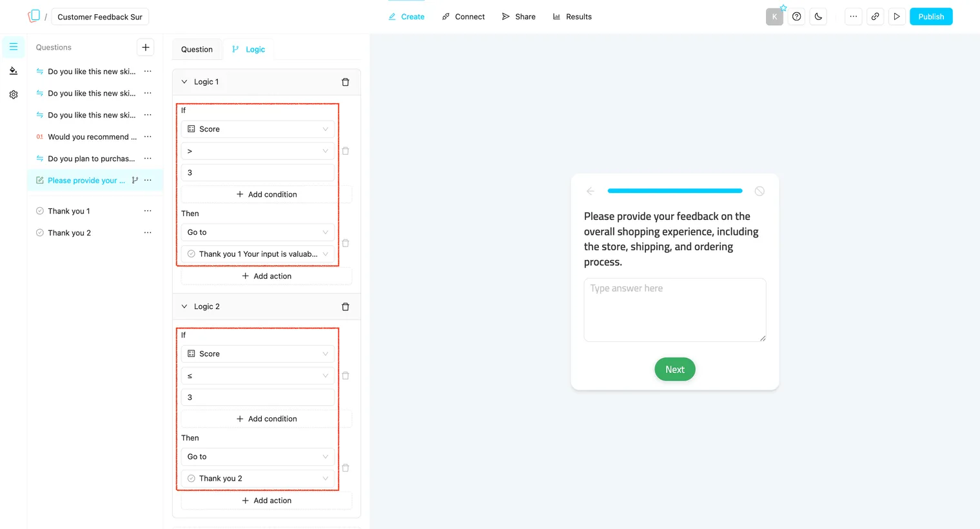980x529 pixels.
Task: Click Add condition under Logic 1
Action: pyautogui.click(x=267, y=194)
